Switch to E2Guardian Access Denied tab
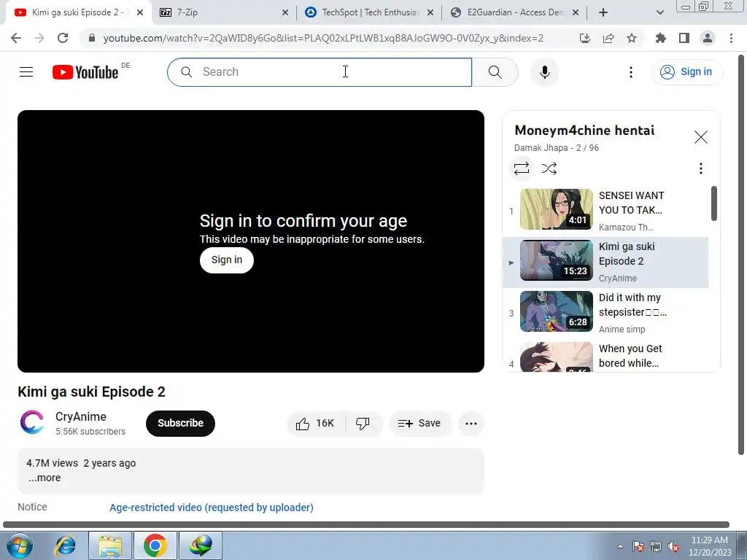747x560 pixels. point(514,12)
